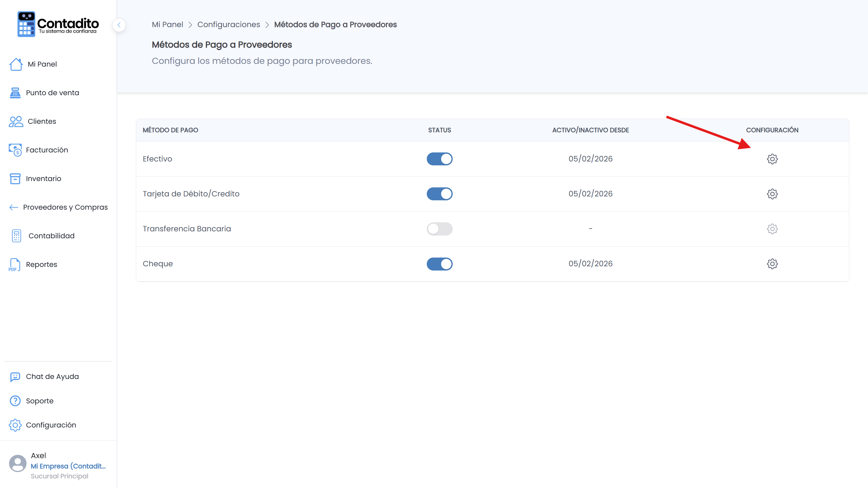This screenshot has height=488, width=868.
Task: Turn off Tarjeta de Débito/Credito toggle
Action: click(x=439, y=194)
